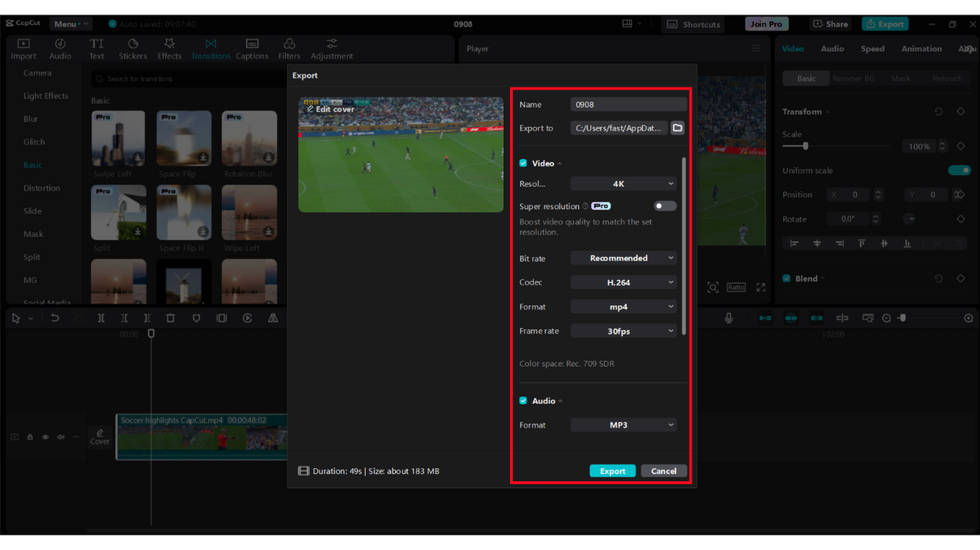Toggle the Video export checkbox
The height and width of the screenshot is (550, 980).
[523, 163]
